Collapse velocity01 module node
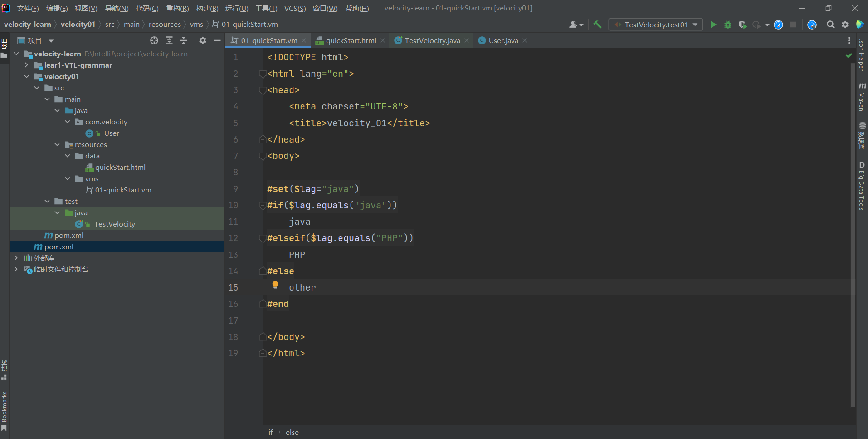868x439 pixels. point(26,76)
